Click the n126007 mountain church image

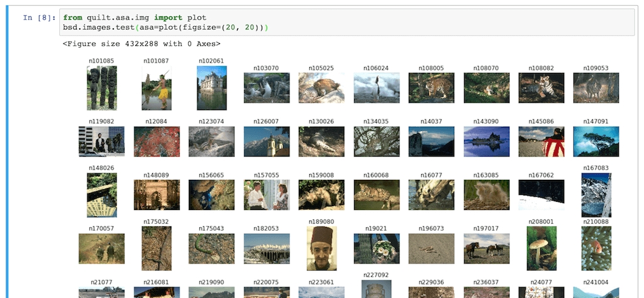pos(267,141)
